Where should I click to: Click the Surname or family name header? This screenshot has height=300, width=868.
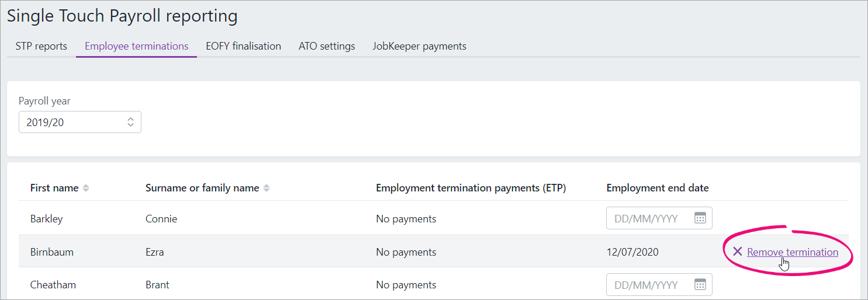pos(202,188)
